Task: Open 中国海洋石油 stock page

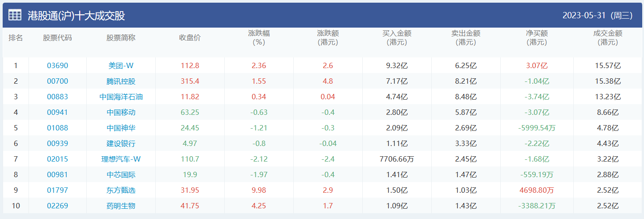Action: point(121,97)
